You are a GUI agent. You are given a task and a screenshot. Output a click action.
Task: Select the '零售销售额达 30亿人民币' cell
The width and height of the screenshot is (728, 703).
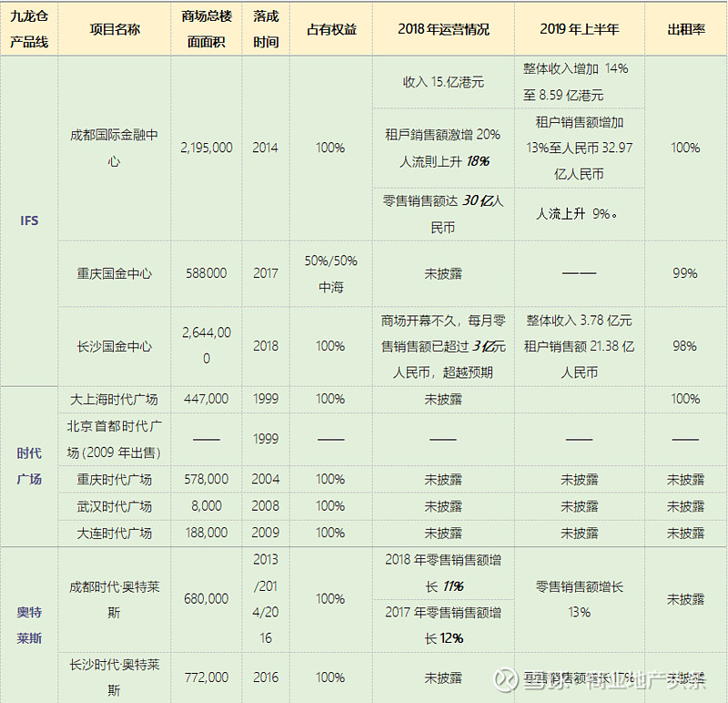pos(443,214)
